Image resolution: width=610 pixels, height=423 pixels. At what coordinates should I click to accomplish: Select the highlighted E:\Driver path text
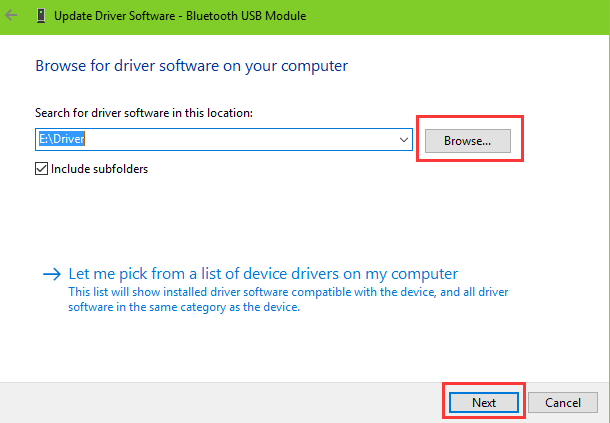pyautogui.click(x=61, y=139)
